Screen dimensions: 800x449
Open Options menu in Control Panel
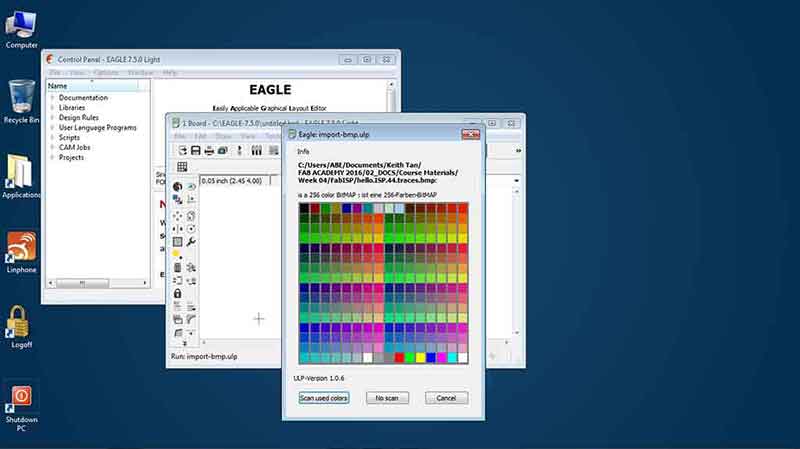point(106,72)
